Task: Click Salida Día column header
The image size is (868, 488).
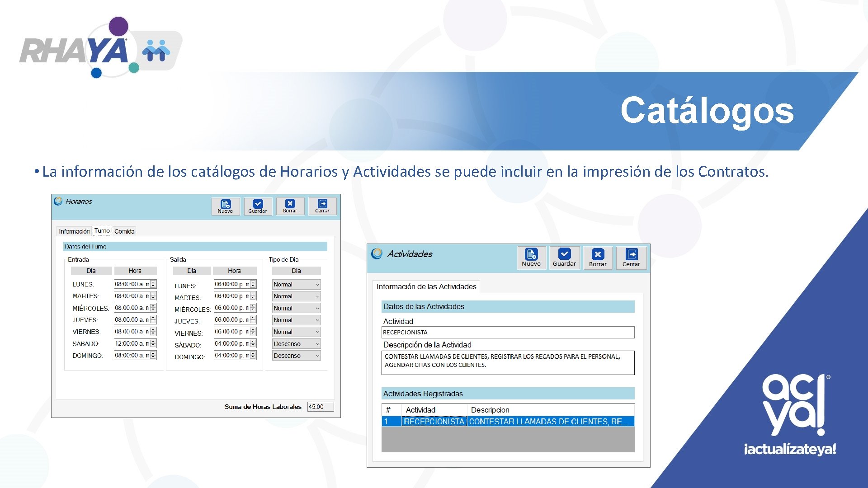Action: pos(192,271)
